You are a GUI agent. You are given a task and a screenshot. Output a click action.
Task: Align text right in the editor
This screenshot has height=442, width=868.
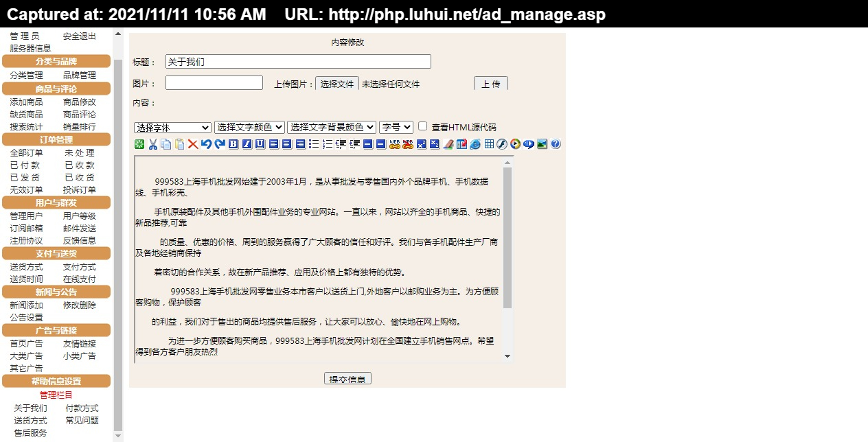click(x=300, y=144)
